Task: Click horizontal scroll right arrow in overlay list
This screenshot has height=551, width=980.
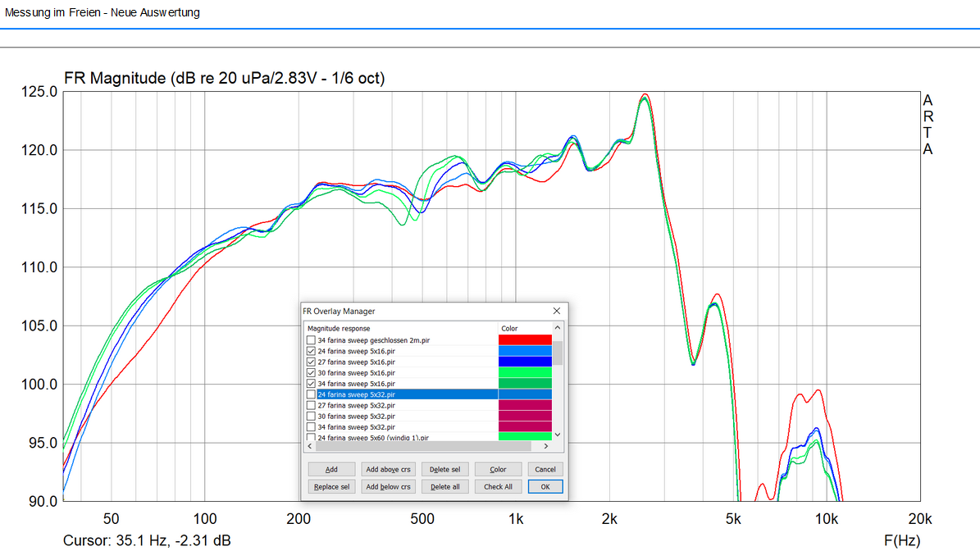Action: (x=546, y=446)
